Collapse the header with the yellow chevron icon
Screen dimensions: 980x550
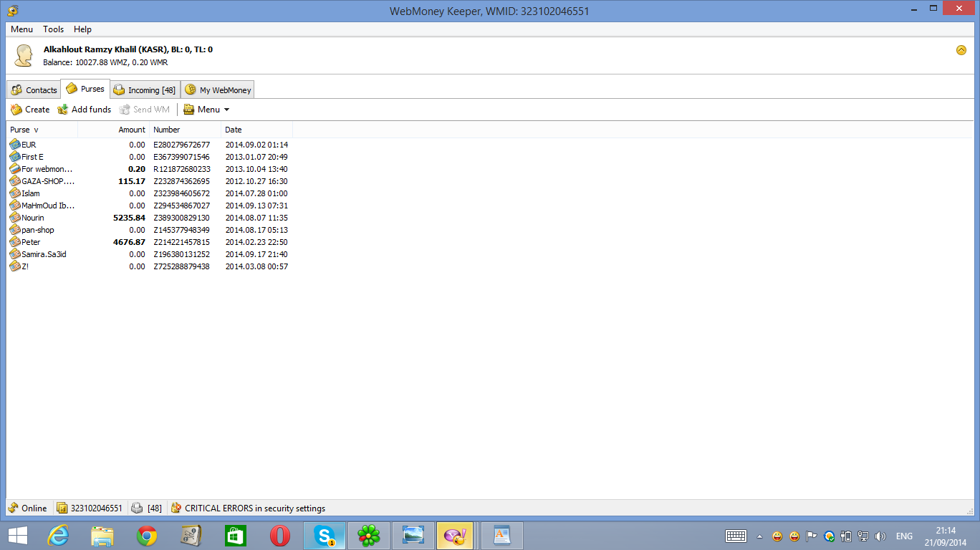tap(961, 50)
